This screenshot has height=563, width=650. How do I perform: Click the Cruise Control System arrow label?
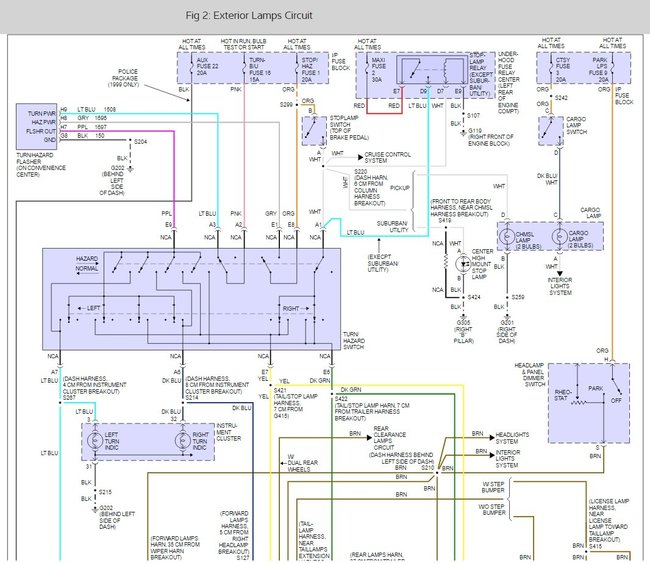tap(360, 156)
